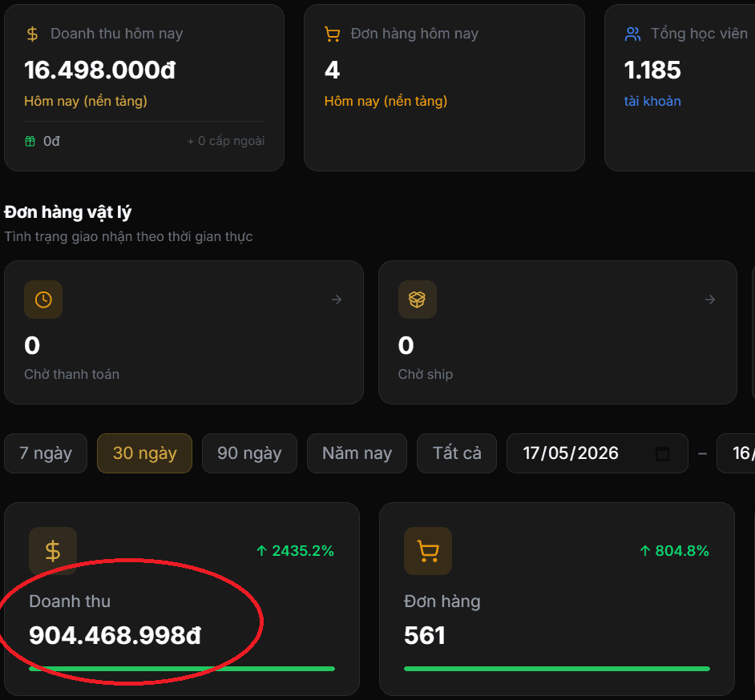Click the dollar icon beside Doanh thu hôm nay

coord(32,34)
